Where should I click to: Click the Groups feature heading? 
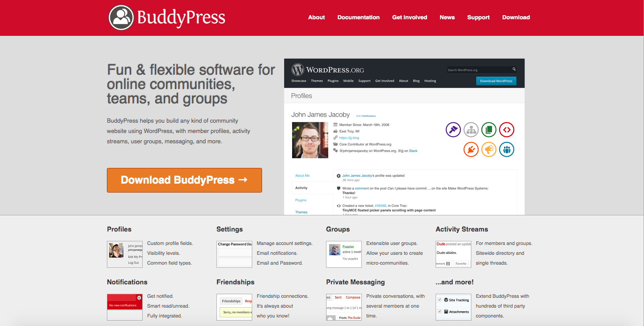click(x=338, y=229)
